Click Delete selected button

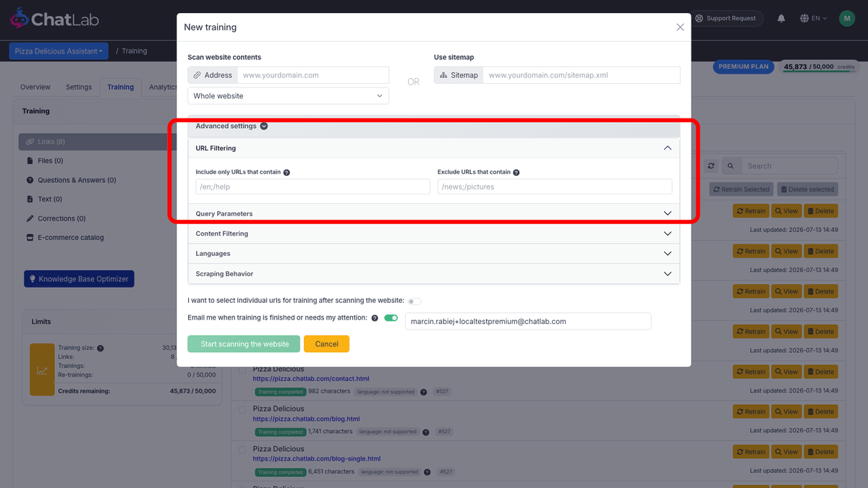coord(807,189)
